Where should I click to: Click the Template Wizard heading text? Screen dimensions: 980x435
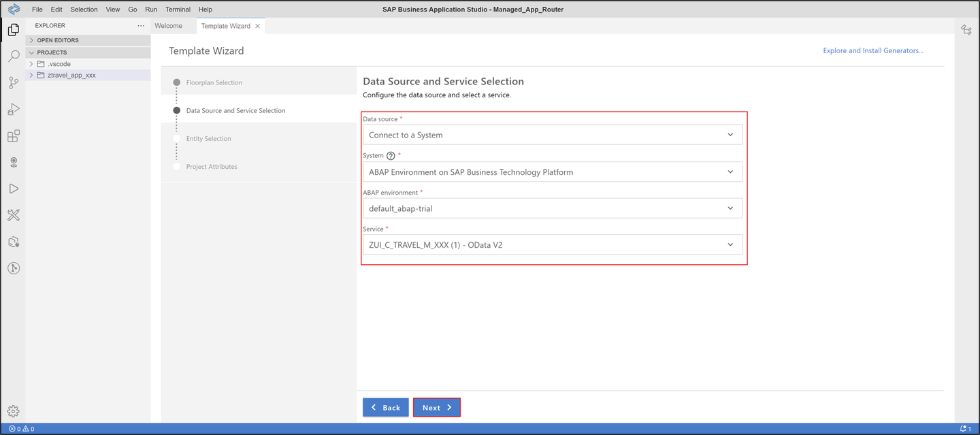coord(206,50)
